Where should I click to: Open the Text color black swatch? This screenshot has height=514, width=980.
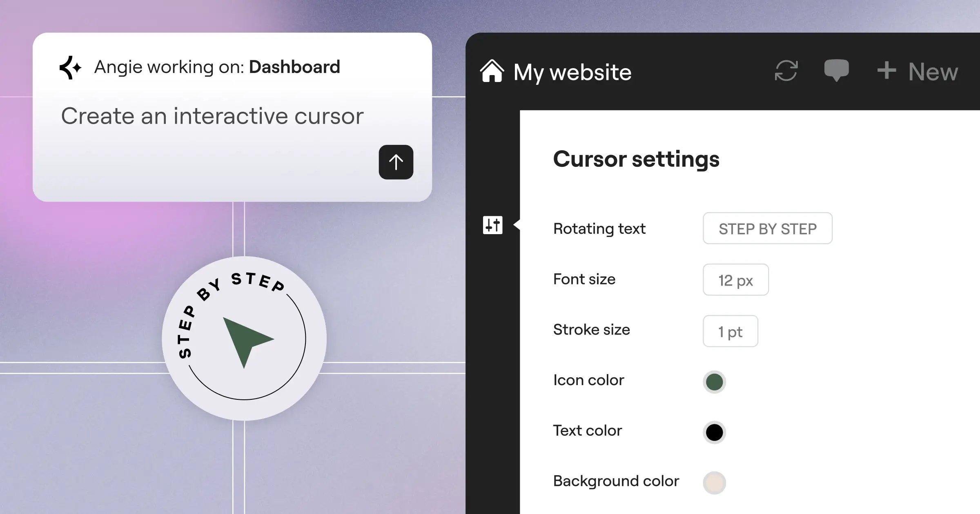coord(714,432)
